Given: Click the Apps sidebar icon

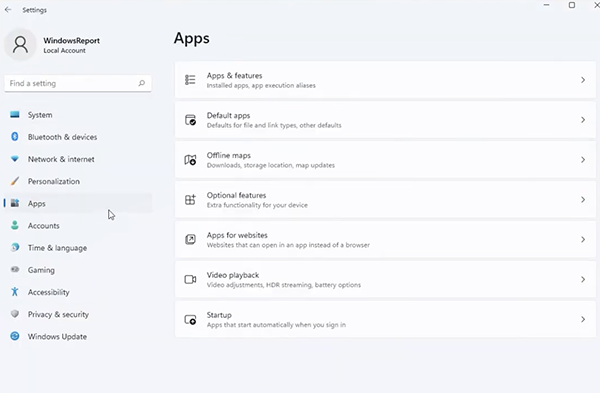Looking at the screenshot, I should click(x=15, y=203).
